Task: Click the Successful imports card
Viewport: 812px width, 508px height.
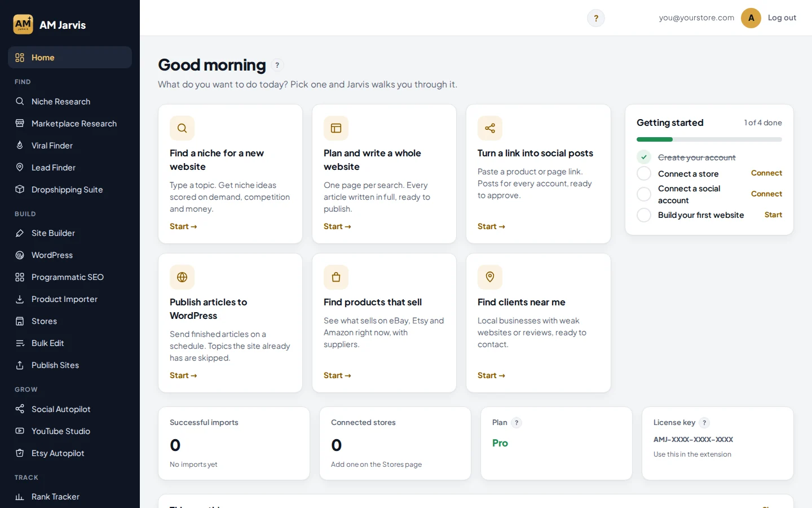Action: click(x=234, y=444)
